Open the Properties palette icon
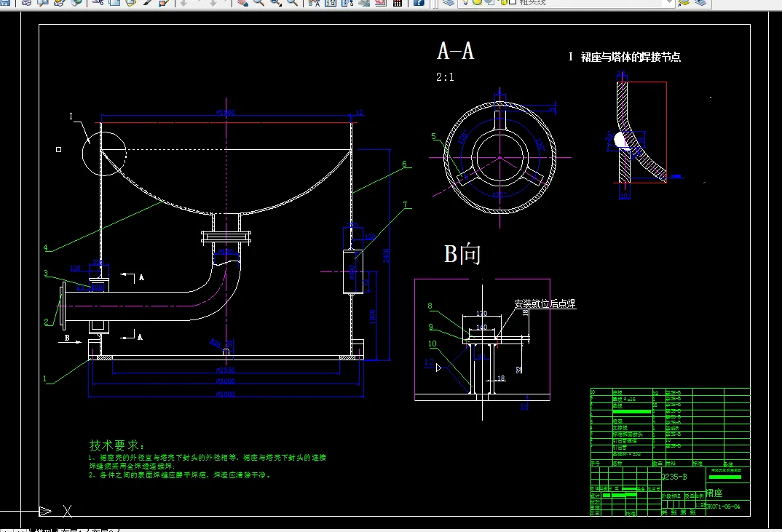The width and height of the screenshot is (782, 532). pyautogui.click(x=314, y=2)
